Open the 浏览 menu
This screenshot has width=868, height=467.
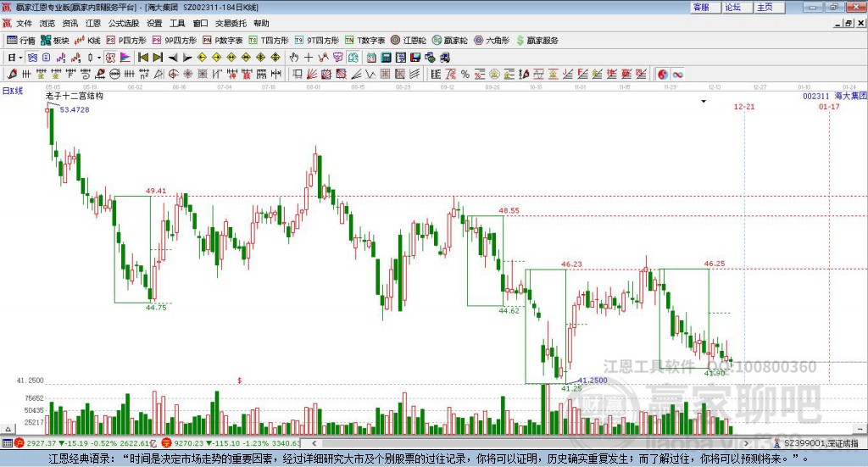47,23
